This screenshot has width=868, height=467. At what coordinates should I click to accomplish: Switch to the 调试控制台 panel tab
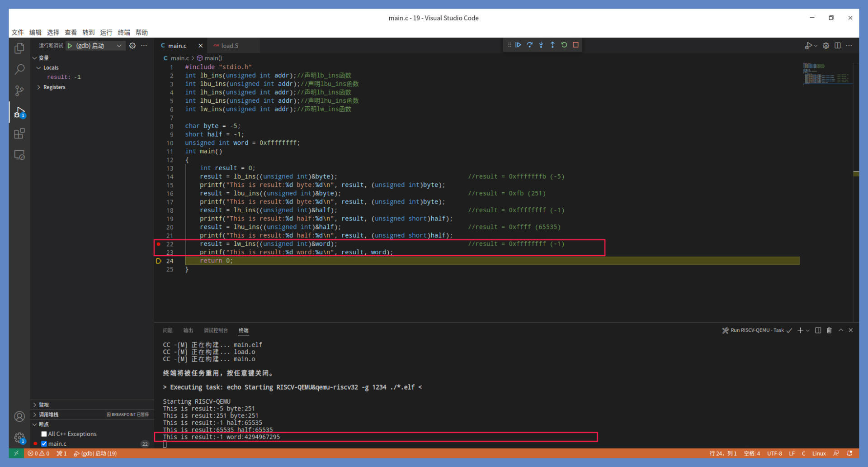click(x=216, y=330)
